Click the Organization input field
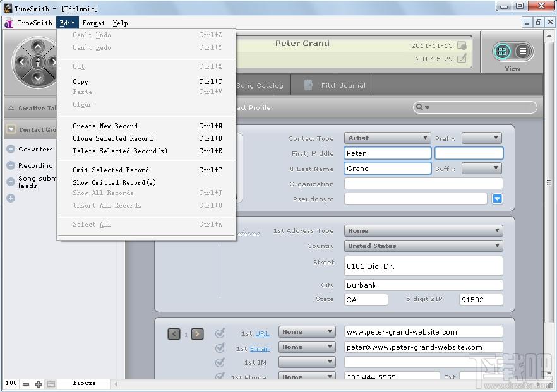This screenshot has width=557, height=392. point(423,183)
